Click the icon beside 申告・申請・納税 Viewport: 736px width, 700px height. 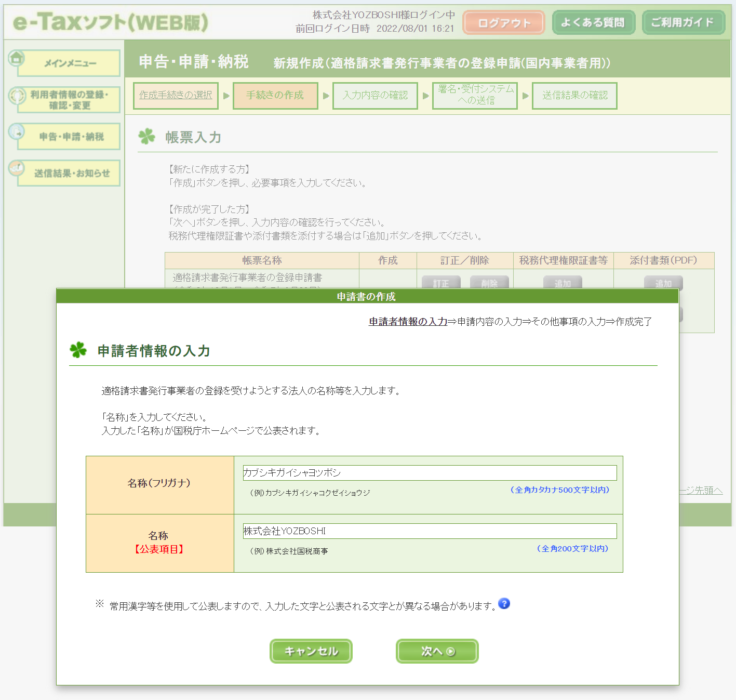(x=17, y=131)
